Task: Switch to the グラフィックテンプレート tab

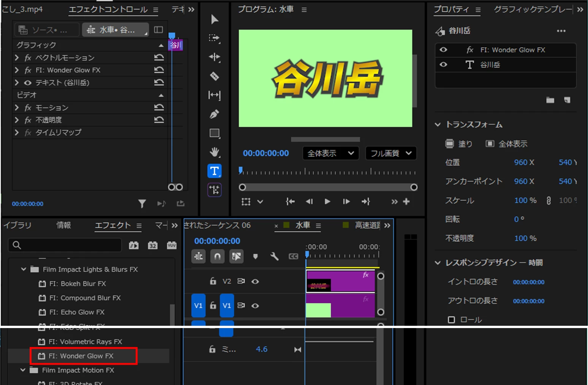Action: pos(533,9)
